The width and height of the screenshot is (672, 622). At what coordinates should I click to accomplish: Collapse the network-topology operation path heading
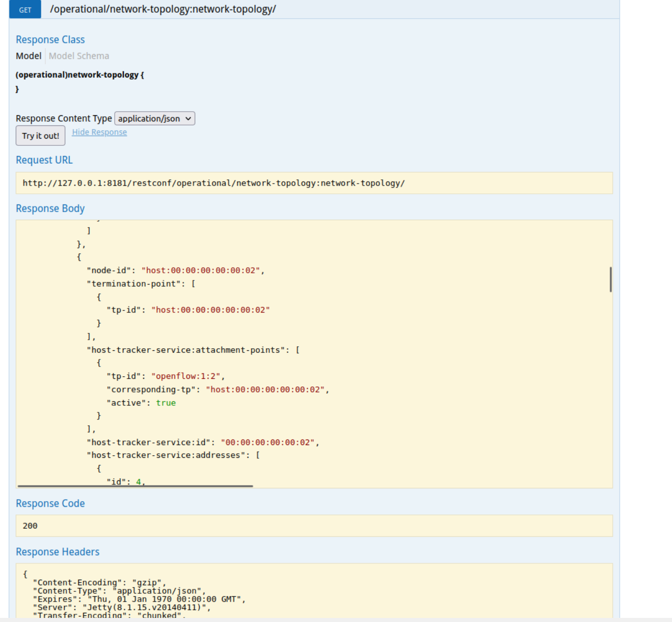click(163, 9)
